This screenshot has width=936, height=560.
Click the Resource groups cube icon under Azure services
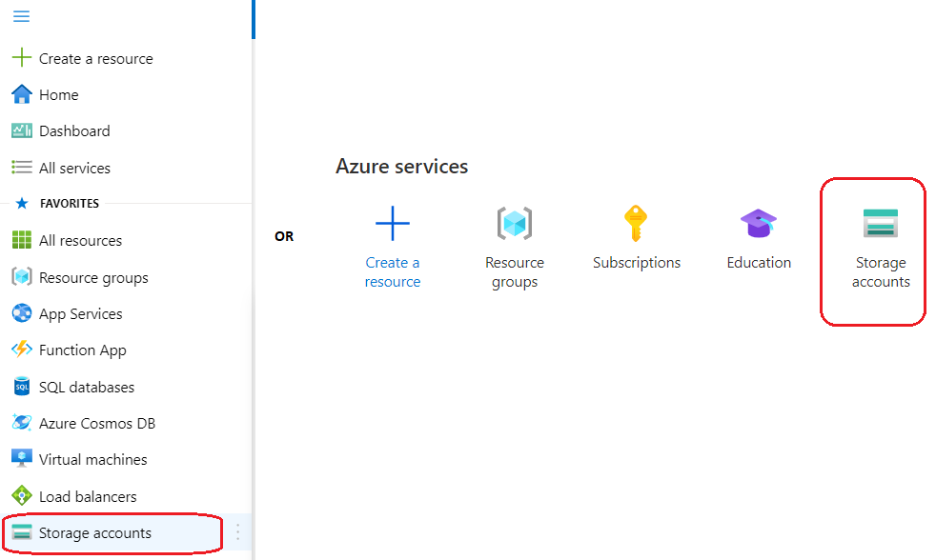[x=515, y=224]
